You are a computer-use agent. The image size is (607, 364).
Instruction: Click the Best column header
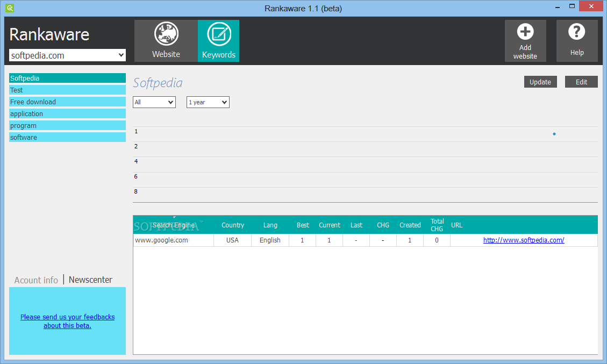coord(303,225)
